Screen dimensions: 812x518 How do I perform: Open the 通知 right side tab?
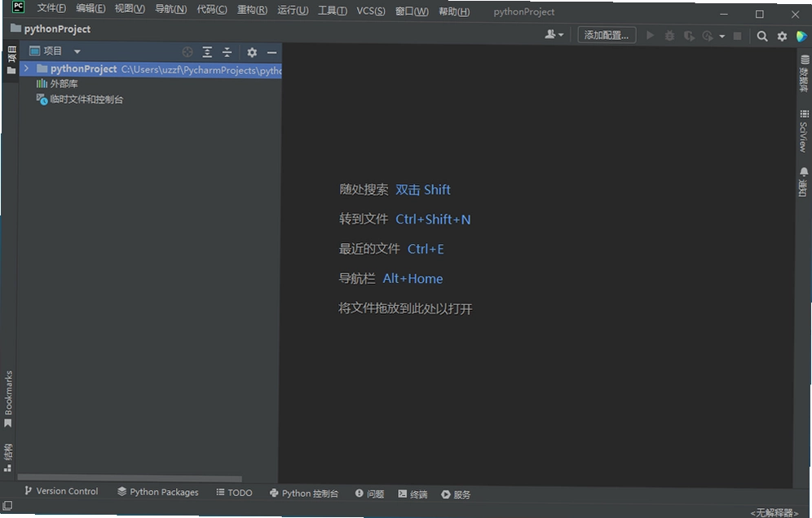click(x=803, y=182)
